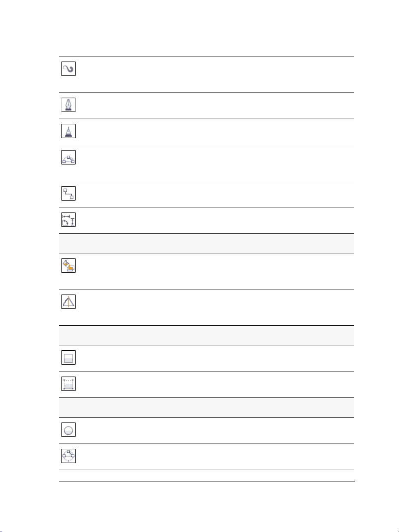Click the gray header row above Smart fill icon

tap(207, 244)
